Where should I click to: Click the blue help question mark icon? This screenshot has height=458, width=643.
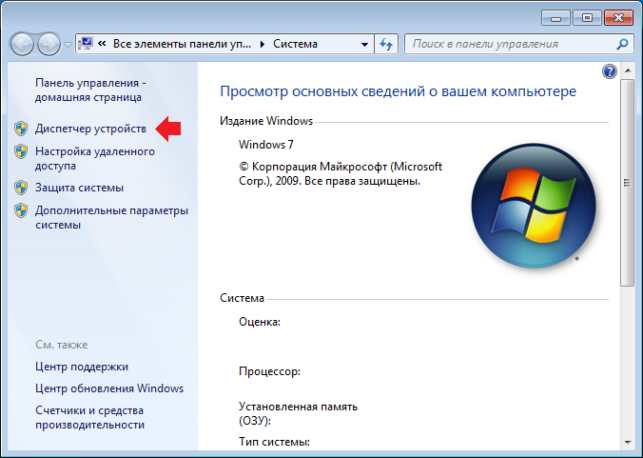point(609,71)
